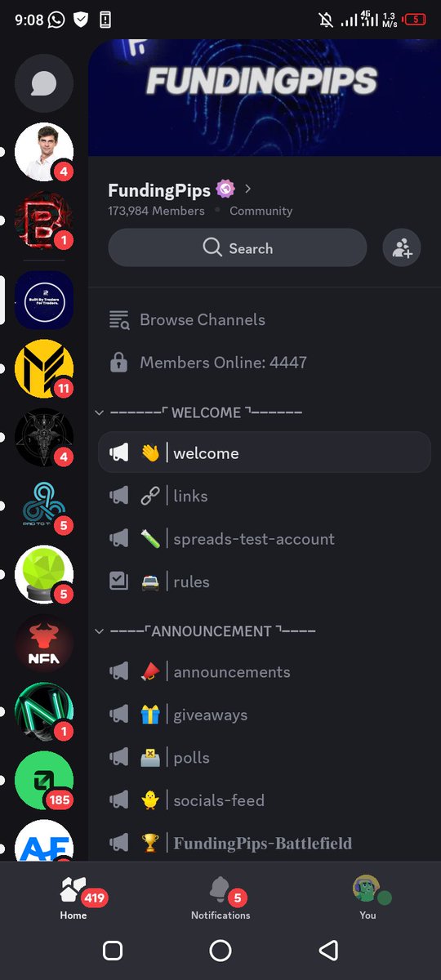This screenshot has height=980, width=441.
Task: Open the goat skull pentagram server
Action: click(x=44, y=438)
